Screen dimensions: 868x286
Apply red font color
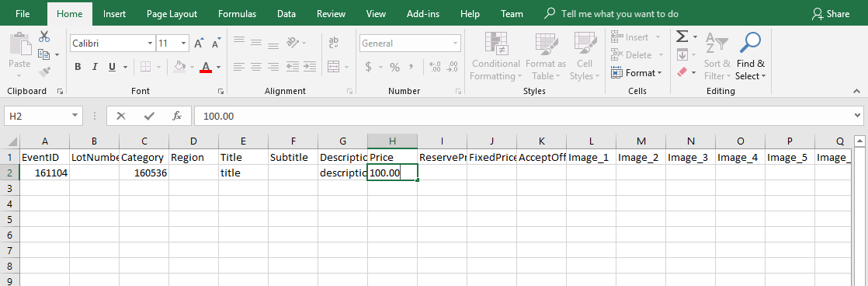pyautogui.click(x=206, y=67)
